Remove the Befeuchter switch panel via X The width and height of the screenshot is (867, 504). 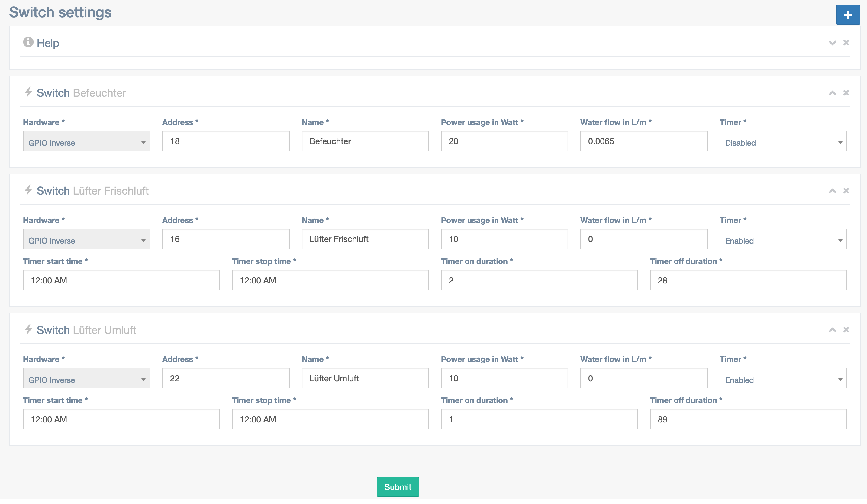click(x=846, y=93)
